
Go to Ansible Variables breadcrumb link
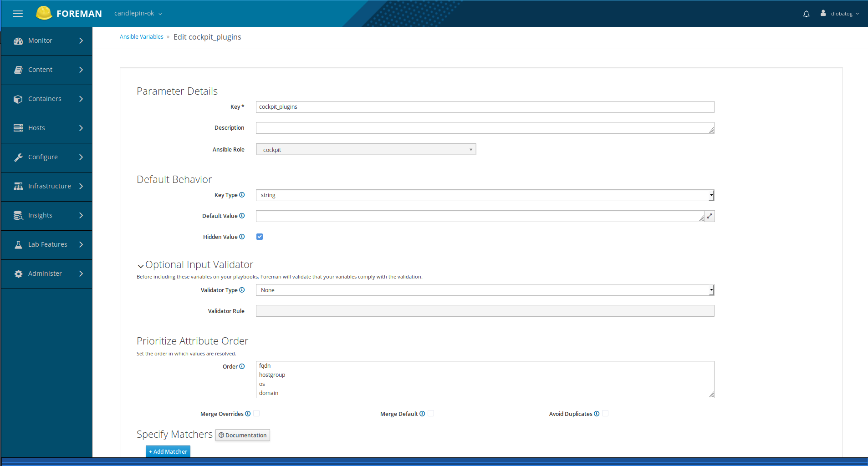pos(142,37)
